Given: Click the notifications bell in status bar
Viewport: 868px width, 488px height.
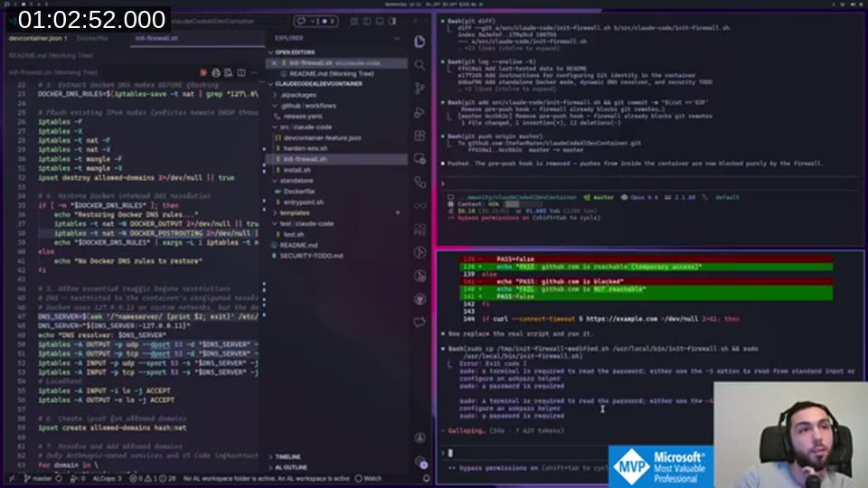Looking at the screenshot, I should [426, 479].
